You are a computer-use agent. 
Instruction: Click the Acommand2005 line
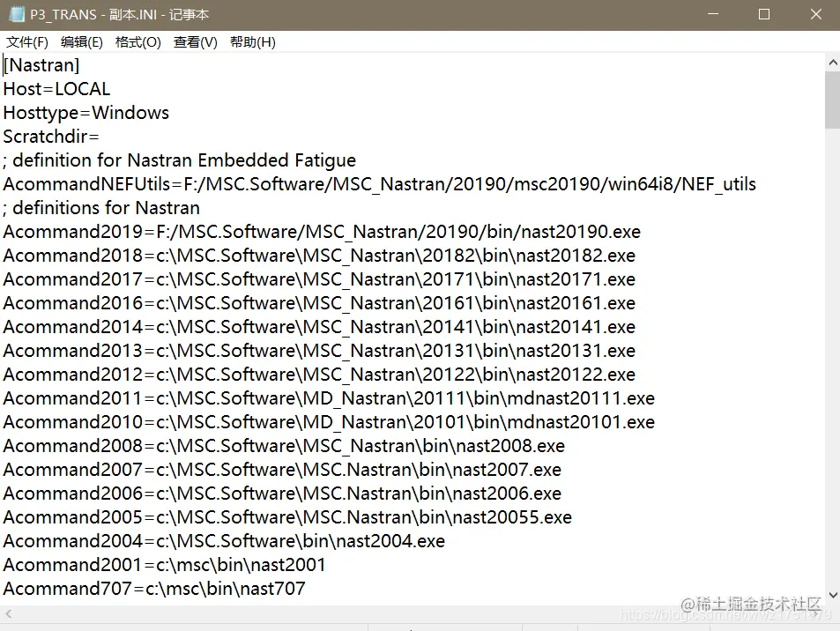click(x=287, y=517)
